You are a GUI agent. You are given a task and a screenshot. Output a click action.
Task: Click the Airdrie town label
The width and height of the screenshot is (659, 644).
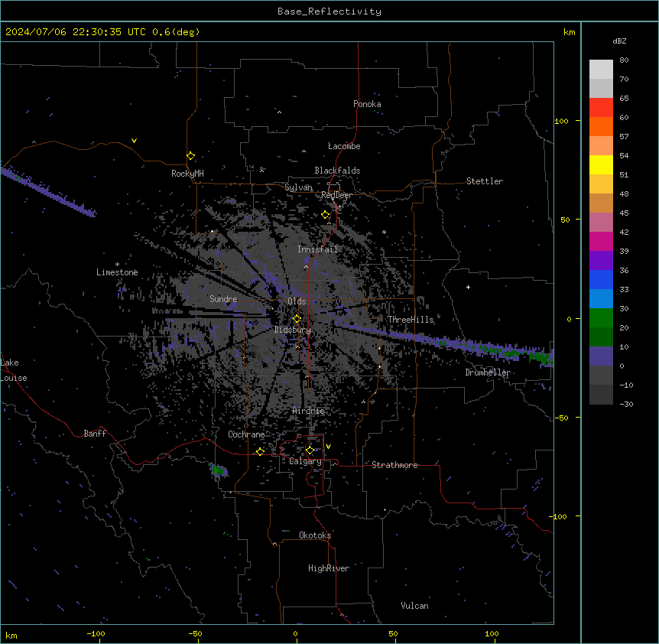point(309,411)
